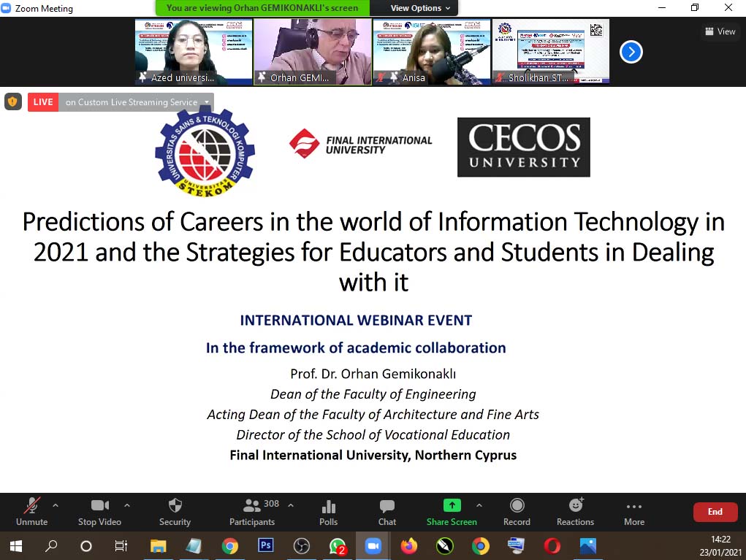Select Sholikhan ST... video thumbnail

[x=550, y=52]
